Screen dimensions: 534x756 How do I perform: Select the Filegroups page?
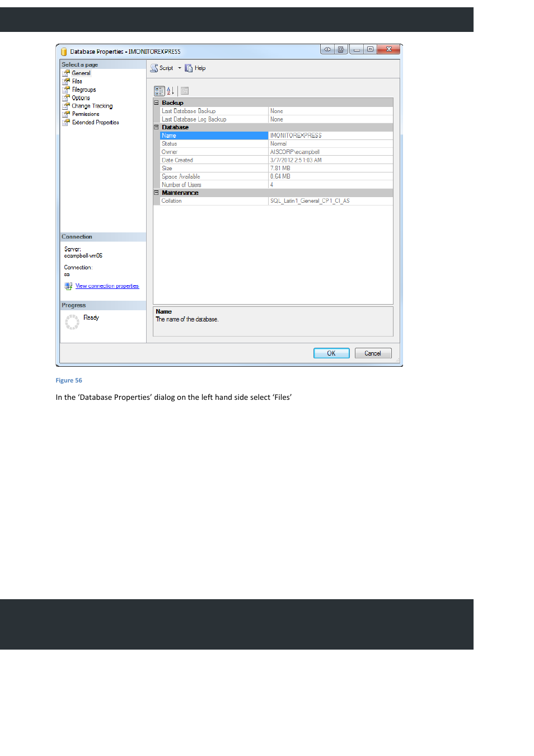[x=84, y=90]
